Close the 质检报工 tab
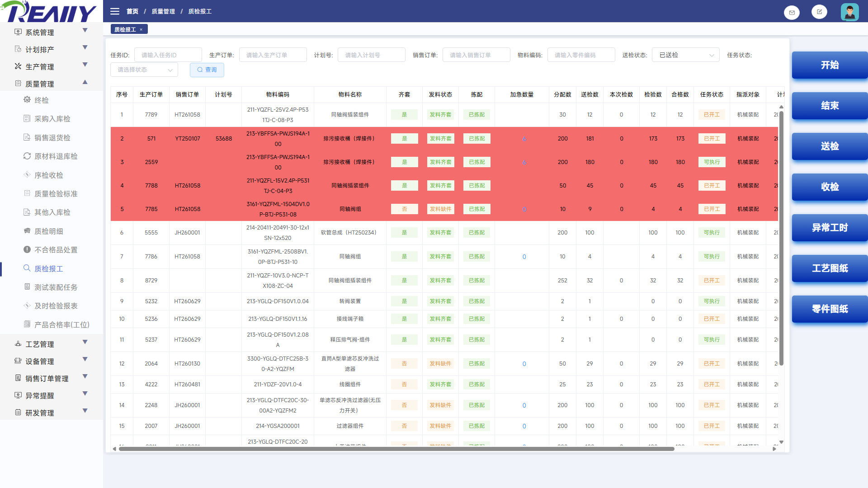The width and height of the screenshot is (868, 488). coord(141,29)
